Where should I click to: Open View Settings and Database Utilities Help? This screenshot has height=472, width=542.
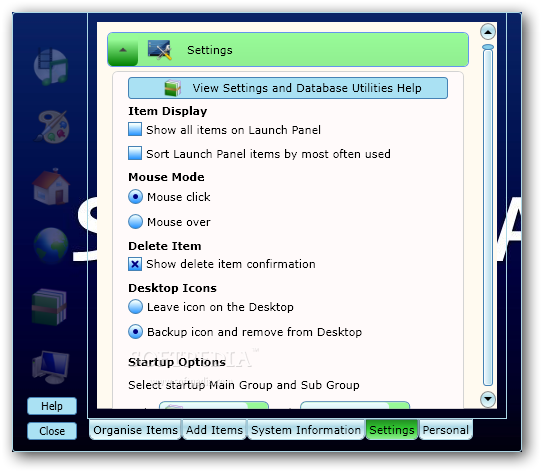[288, 88]
